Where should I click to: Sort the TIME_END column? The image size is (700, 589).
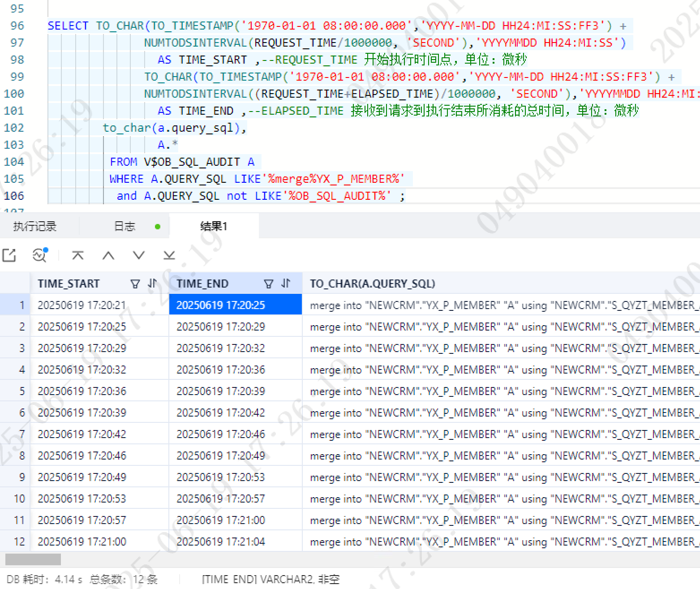click(286, 283)
